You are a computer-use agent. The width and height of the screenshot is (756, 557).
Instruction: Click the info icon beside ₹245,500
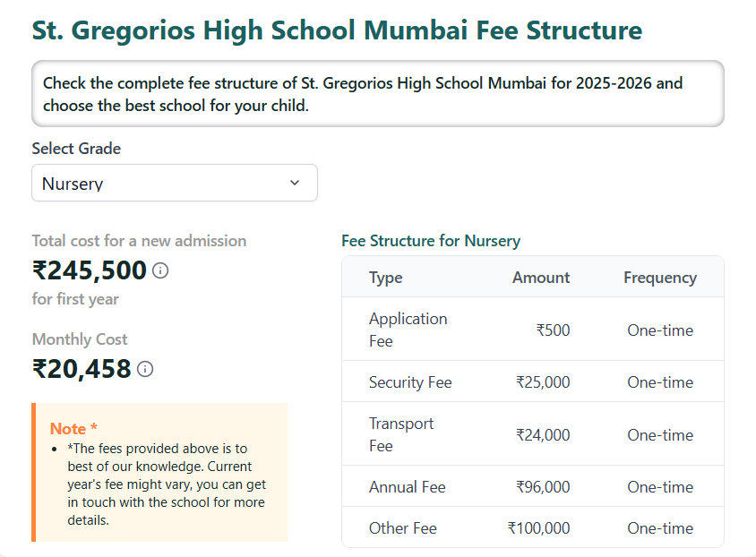pyautogui.click(x=159, y=270)
